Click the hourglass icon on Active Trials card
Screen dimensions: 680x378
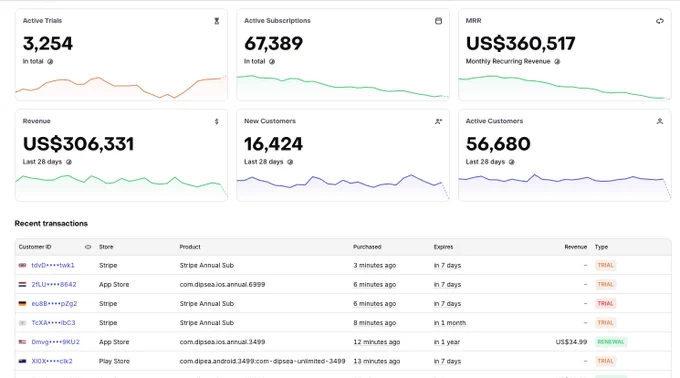pos(217,21)
